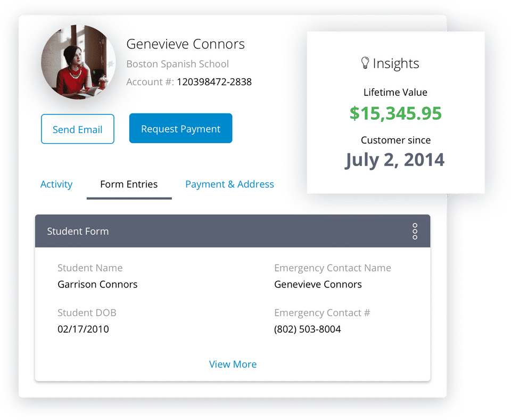This screenshot has height=420, width=511.
Task: Click the Request Payment button
Action: [180, 128]
